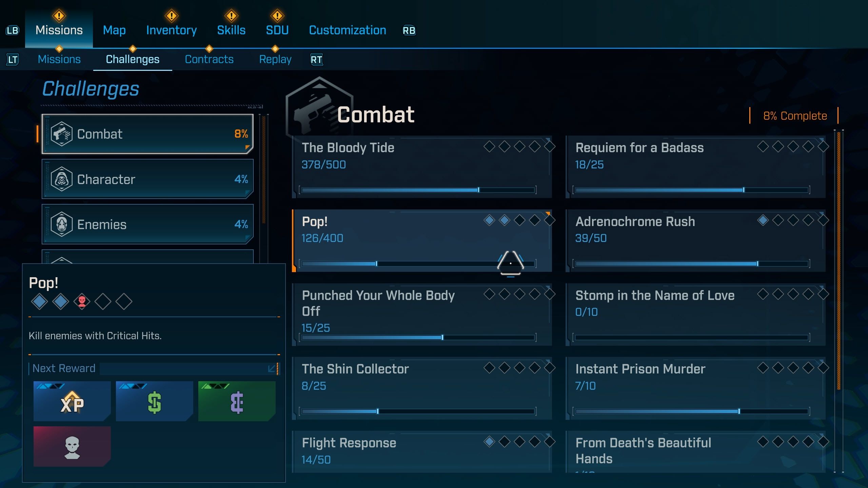Collapse the Next Reward panel arrow

tap(272, 369)
